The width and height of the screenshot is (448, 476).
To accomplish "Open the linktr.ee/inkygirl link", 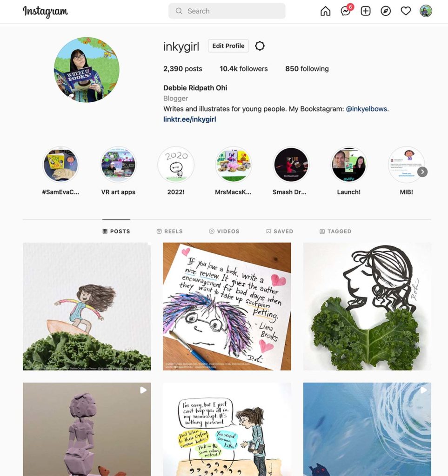I will (189, 119).
